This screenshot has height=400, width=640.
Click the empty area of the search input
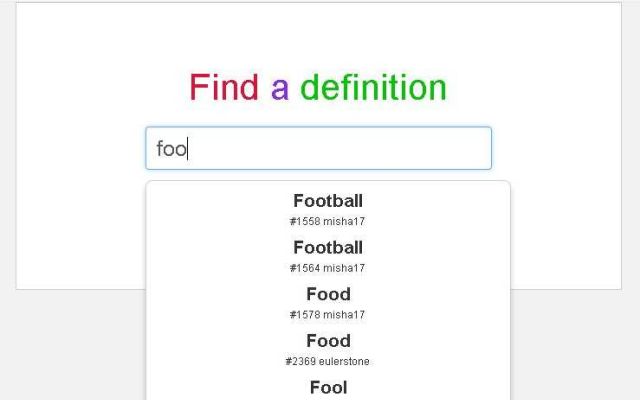click(x=340, y=149)
